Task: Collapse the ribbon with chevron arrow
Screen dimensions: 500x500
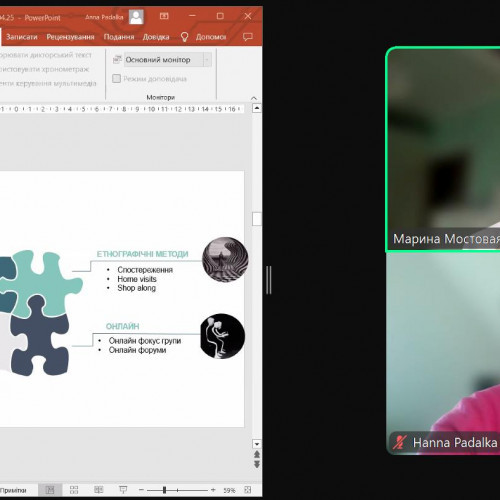Action: [x=254, y=98]
